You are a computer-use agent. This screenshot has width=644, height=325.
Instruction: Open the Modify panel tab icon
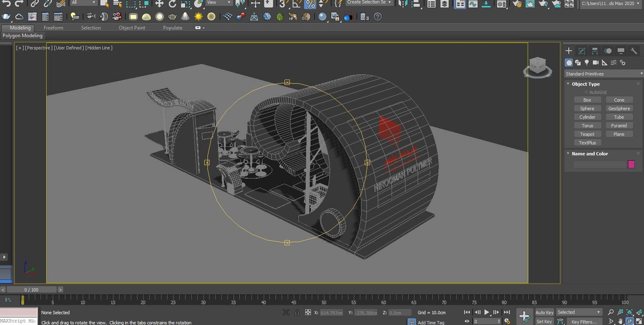[582, 51]
